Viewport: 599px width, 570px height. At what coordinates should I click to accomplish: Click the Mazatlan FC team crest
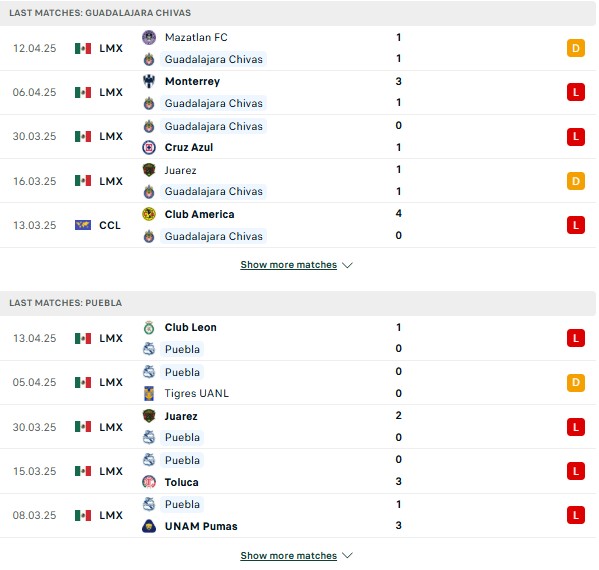[149, 37]
